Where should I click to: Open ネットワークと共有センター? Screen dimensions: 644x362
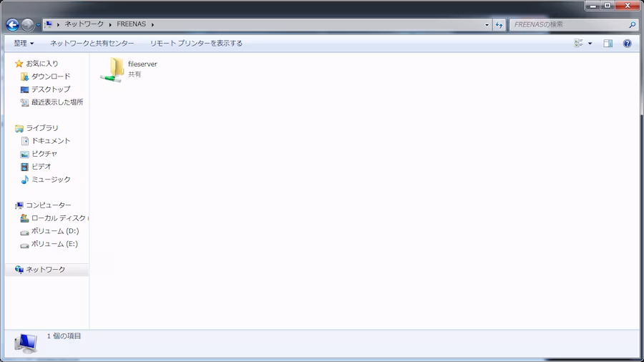click(x=92, y=43)
